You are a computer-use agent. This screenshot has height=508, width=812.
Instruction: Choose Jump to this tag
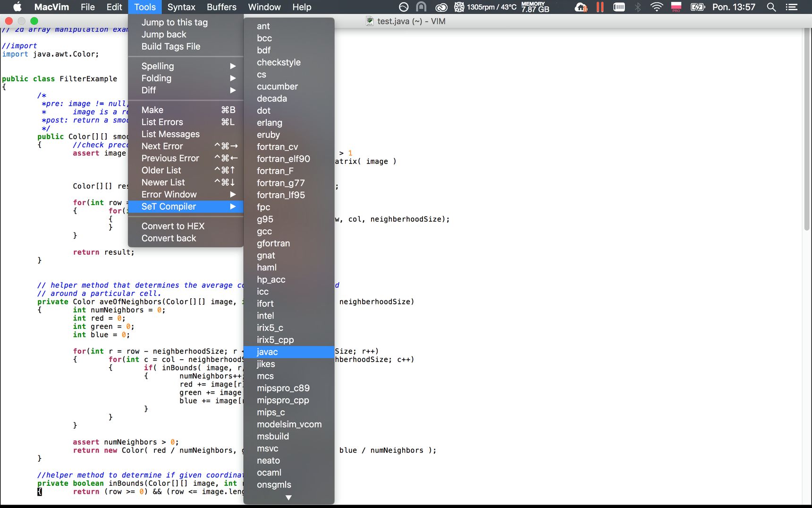186,22
